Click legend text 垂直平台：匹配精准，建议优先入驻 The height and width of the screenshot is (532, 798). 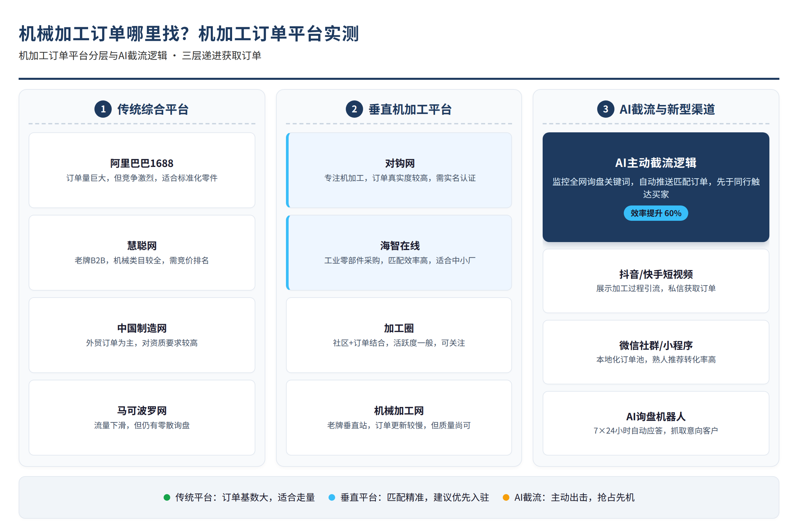(x=415, y=497)
